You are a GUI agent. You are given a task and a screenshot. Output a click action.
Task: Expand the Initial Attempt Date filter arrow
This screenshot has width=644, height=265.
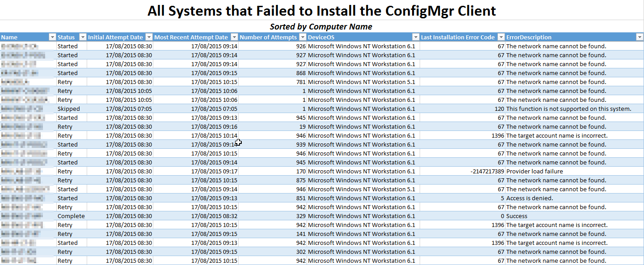tap(148, 38)
